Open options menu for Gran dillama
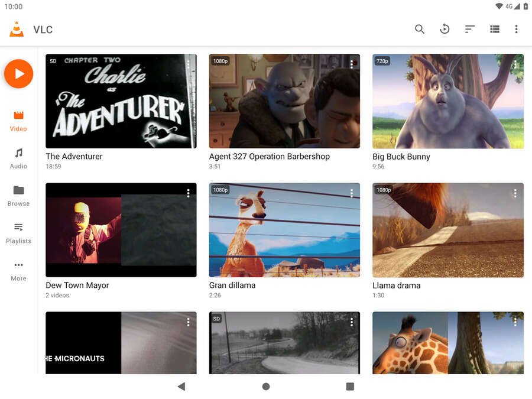The width and height of the screenshot is (532, 399). (352, 193)
